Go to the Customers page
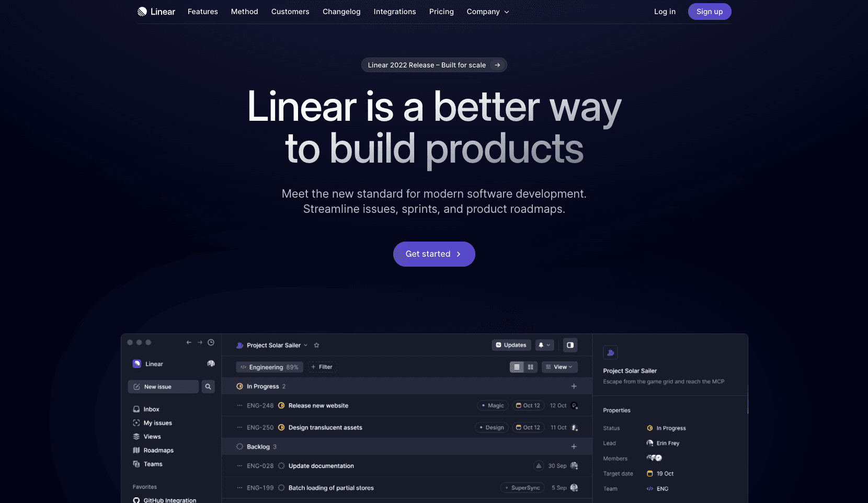Image resolution: width=868 pixels, height=503 pixels. [290, 12]
